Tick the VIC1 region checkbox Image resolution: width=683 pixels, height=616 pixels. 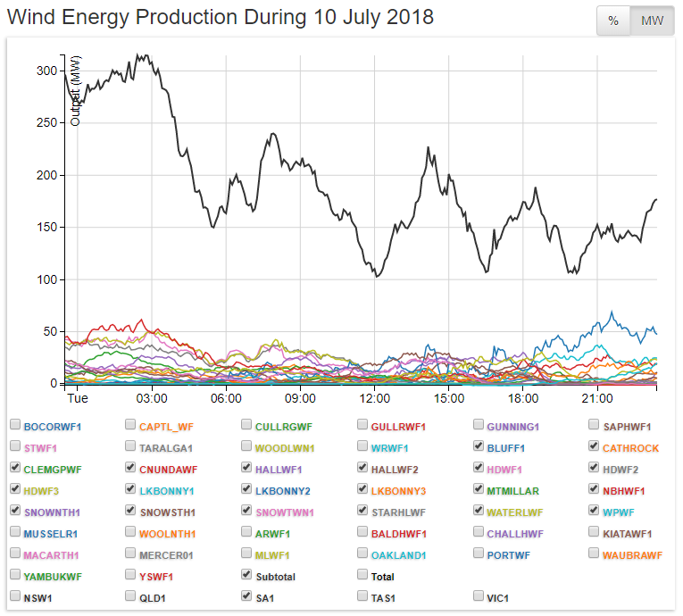[x=479, y=596]
